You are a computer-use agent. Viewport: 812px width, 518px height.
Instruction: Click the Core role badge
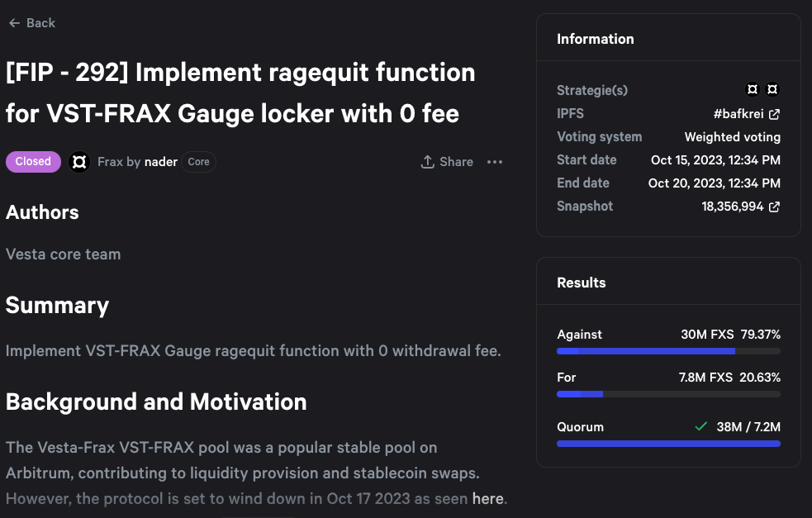click(198, 162)
